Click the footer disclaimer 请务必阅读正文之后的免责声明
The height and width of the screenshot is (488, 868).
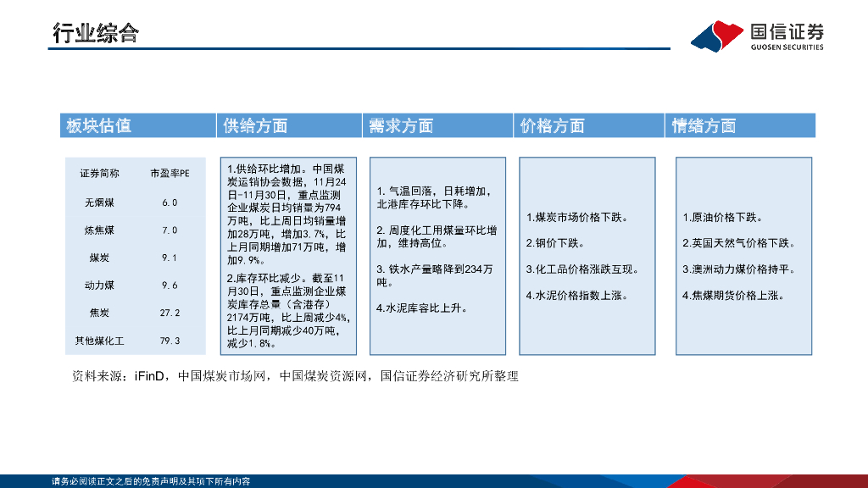pyautogui.click(x=151, y=482)
